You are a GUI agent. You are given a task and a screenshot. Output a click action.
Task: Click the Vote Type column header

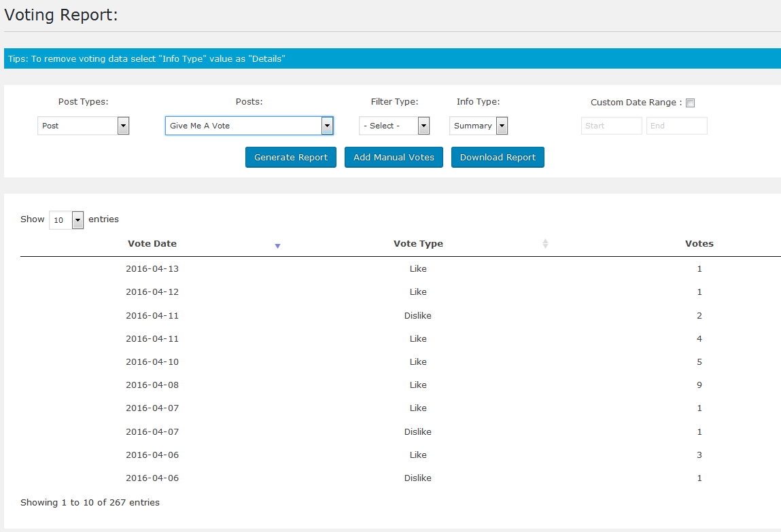[418, 243]
